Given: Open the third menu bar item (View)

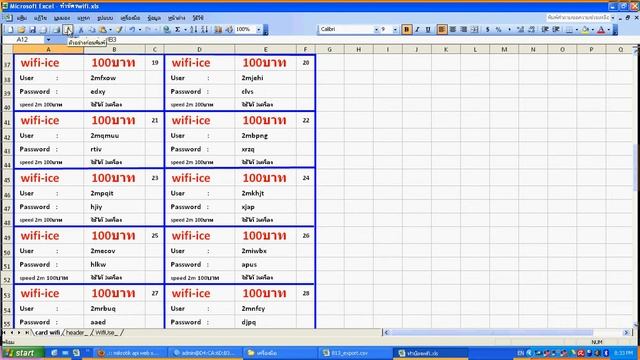Looking at the screenshot, I should pyautogui.click(x=62, y=18).
